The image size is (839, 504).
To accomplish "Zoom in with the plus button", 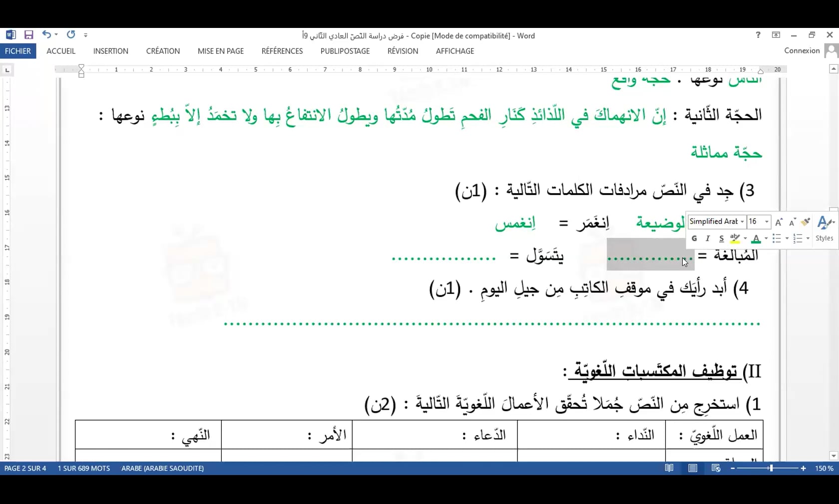I will click(x=803, y=468).
